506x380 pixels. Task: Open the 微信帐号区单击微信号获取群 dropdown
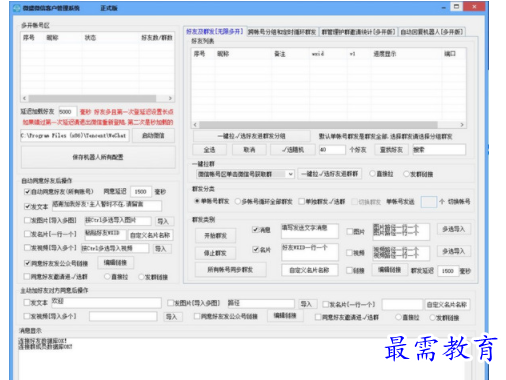pyautogui.click(x=245, y=174)
